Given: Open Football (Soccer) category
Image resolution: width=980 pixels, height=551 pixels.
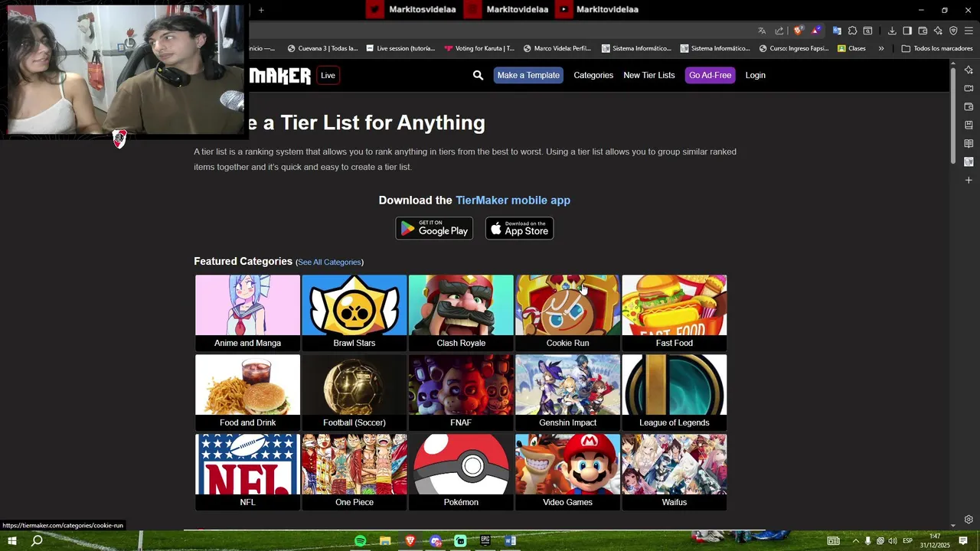Looking at the screenshot, I should tap(354, 392).
